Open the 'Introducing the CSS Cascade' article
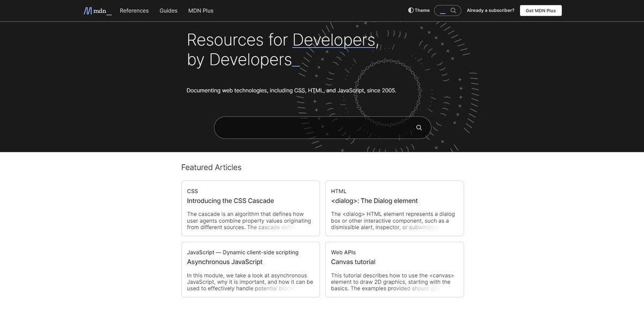 coord(230,200)
